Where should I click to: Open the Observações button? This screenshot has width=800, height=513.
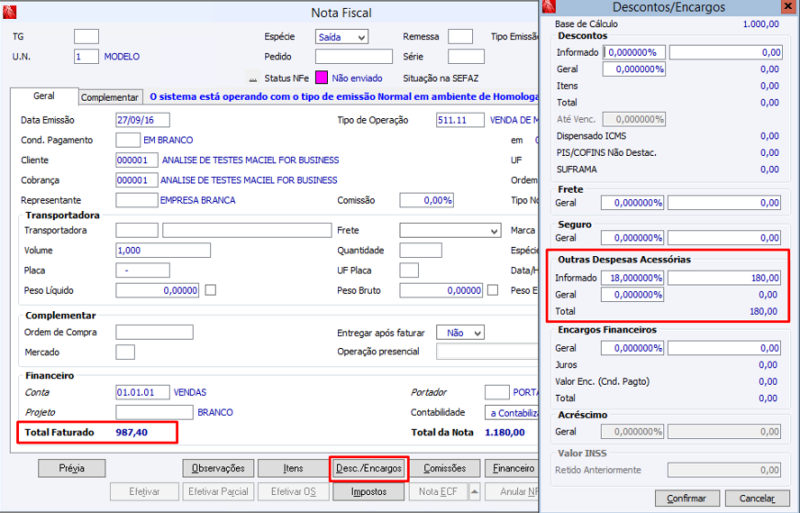[218, 469]
